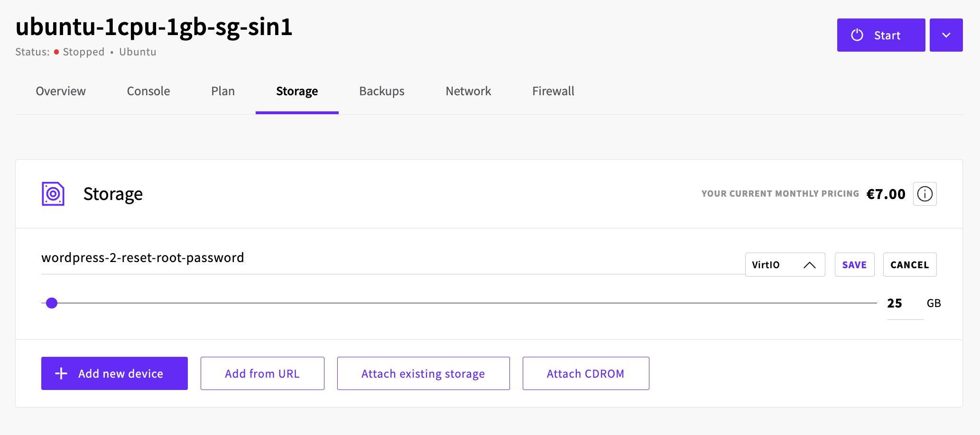Open the Firewall tab
This screenshot has height=435, width=980.
point(553,91)
